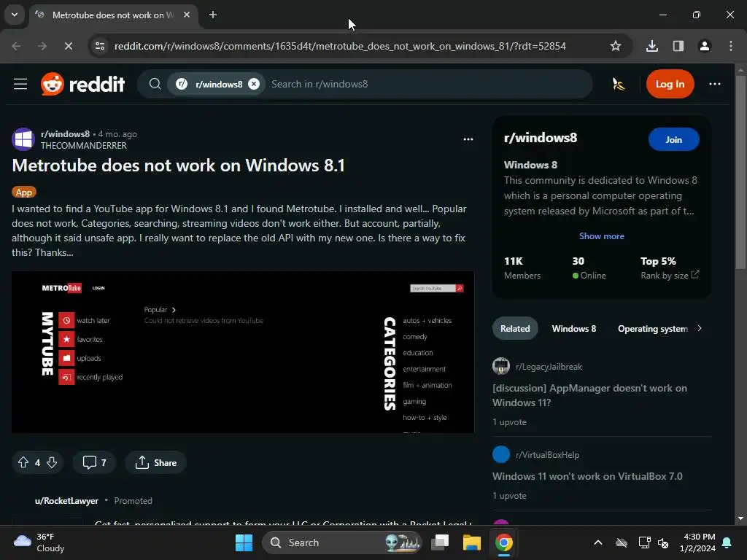Open the AppManager doesn't work on Windows 11 post
The width and height of the screenshot is (747, 560).
pos(589,395)
